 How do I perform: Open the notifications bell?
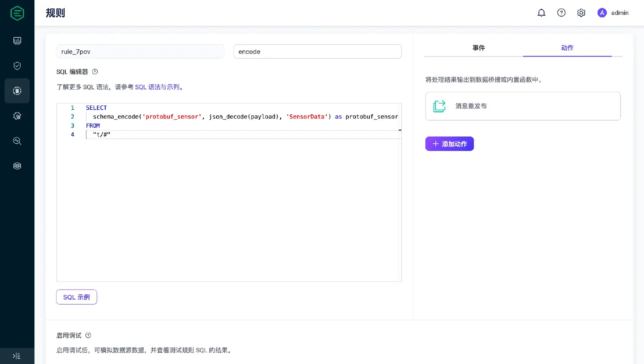541,13
